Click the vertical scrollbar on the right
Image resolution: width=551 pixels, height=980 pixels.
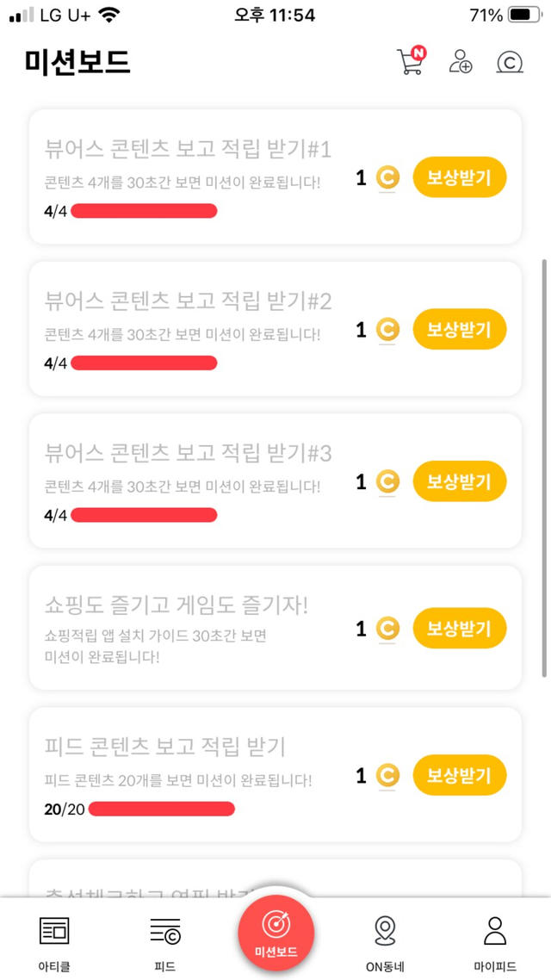tap(543, 465)
